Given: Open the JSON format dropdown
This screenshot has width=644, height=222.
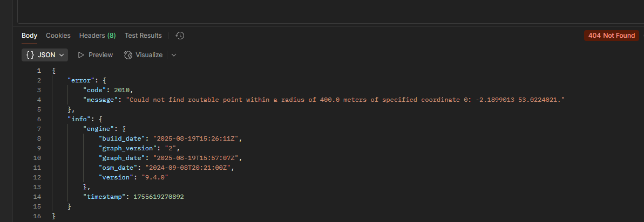Looking at the screenshot, I should (45, 55).
